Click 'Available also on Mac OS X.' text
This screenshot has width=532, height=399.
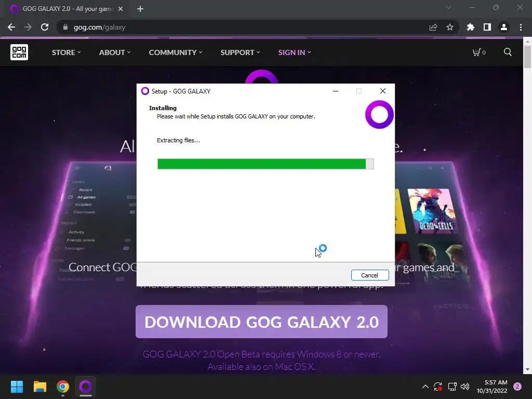[x=261, y=367]
